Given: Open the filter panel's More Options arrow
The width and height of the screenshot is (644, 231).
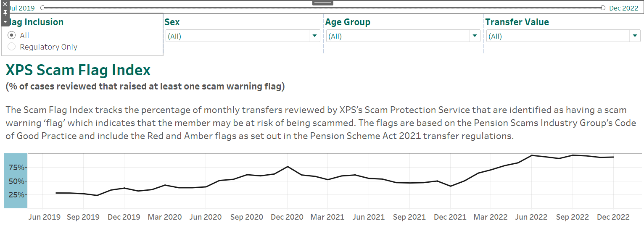Looking at the screenshot, I should tap(5, 21).
